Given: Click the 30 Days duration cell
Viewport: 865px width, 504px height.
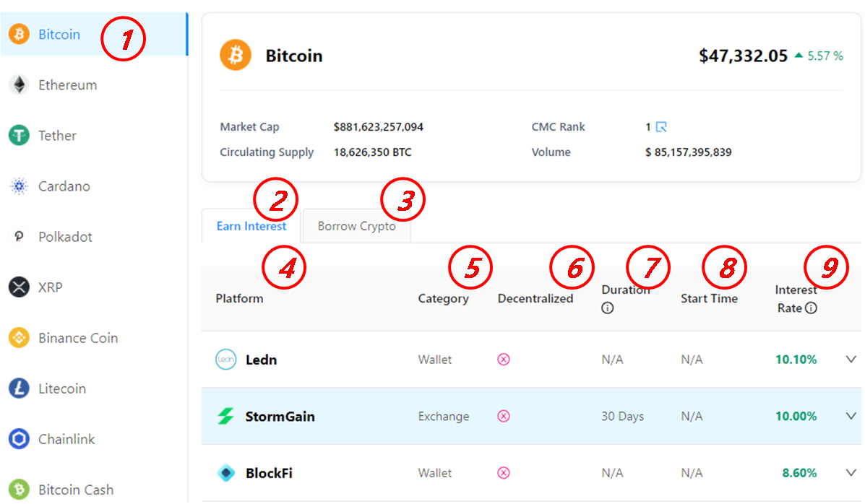Looking at the screenshot, I should [622, 417].
